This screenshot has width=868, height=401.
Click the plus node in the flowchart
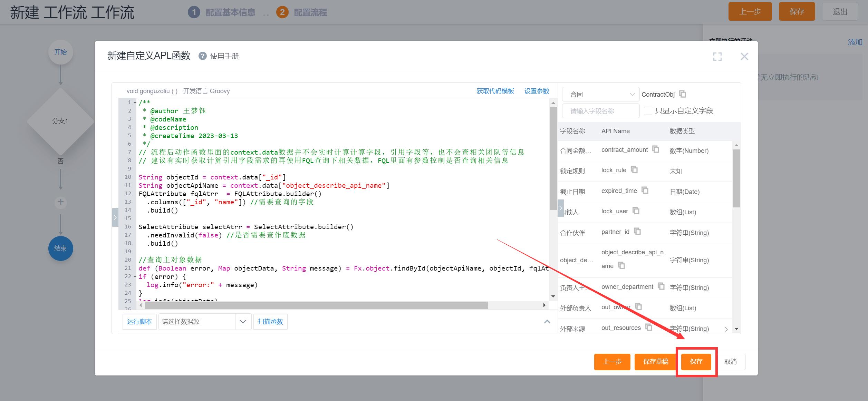[x=60, y=202]
